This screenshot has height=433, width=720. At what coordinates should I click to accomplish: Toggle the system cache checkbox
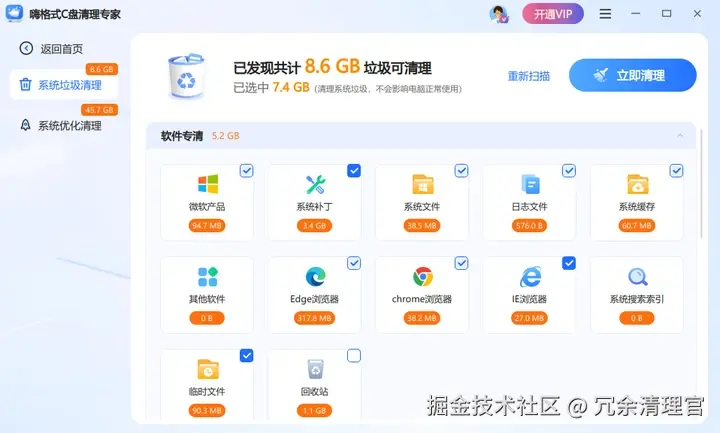[676, 171]
